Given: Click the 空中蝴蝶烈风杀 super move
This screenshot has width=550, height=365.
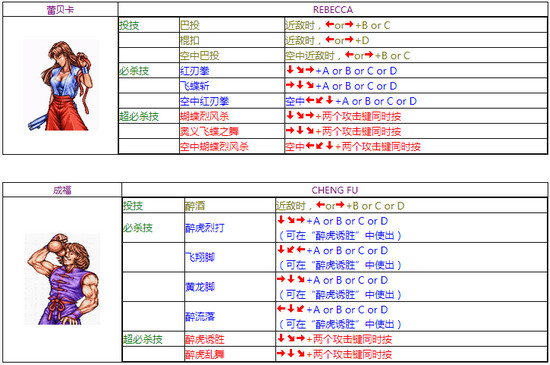Looking at the screenshot, I should point(214,147).
